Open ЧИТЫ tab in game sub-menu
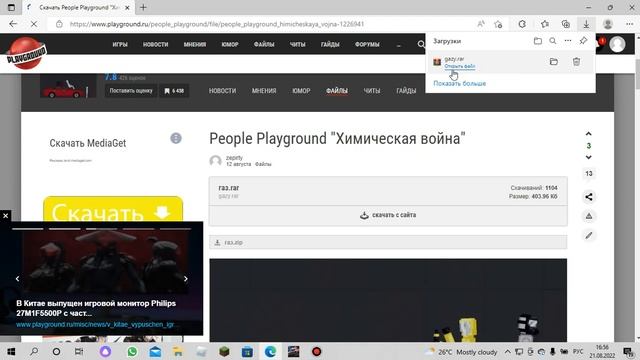The height and width of the screenshot is (360, 640). pyautogui.click(x=372, y=91)
